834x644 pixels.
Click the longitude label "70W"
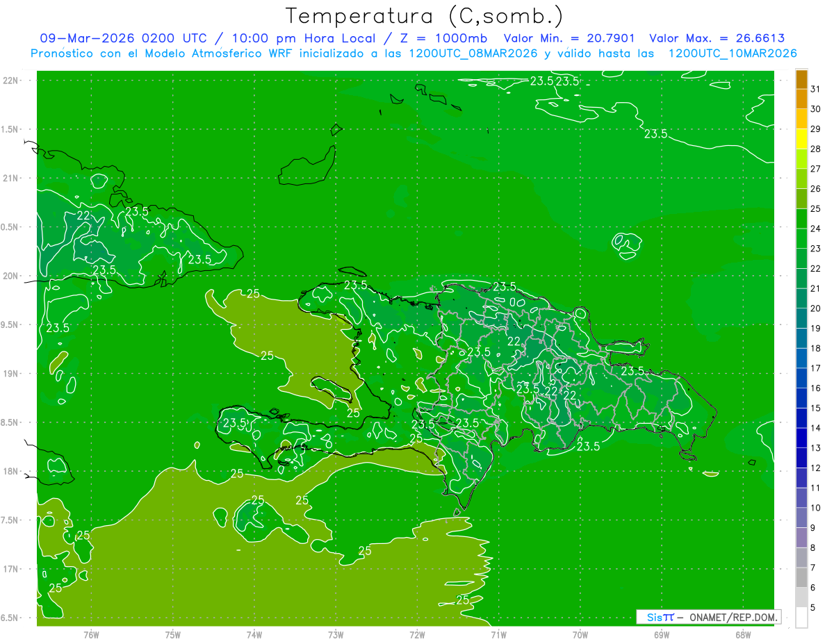[580, 634]
